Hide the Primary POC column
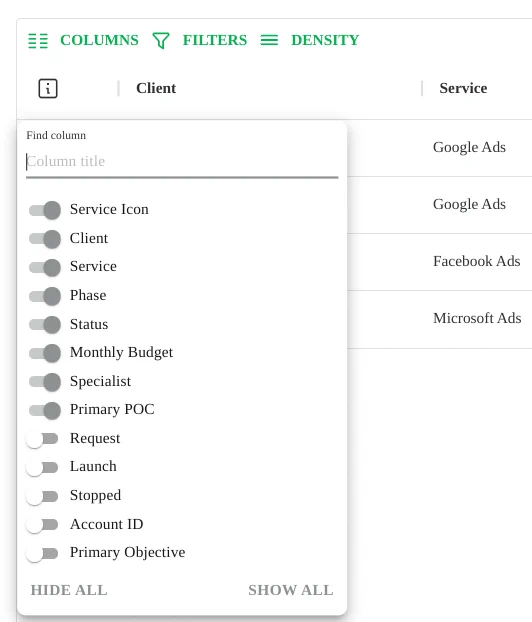 pos(45,410)
